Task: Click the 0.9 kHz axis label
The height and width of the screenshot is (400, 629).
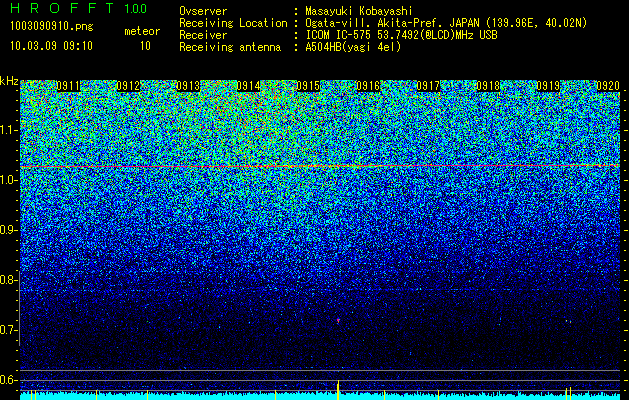Action: (8, 230)
